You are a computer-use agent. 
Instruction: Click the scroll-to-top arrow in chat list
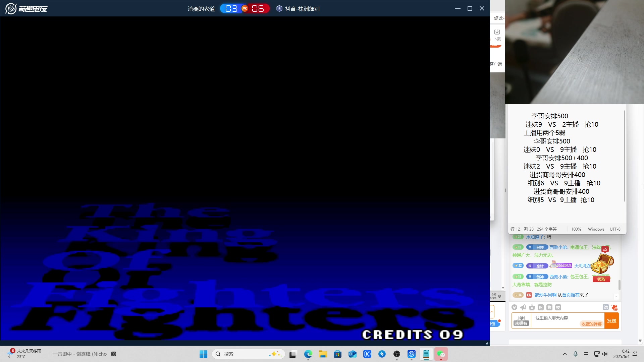[616, 297]
